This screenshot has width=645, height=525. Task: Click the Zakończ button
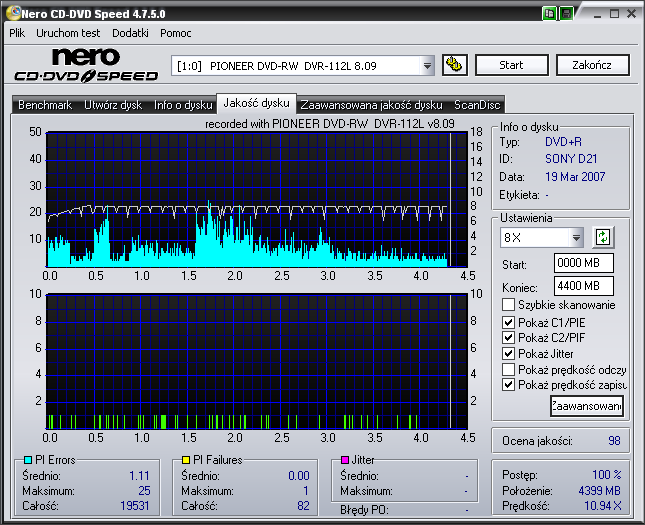[592, 65]
